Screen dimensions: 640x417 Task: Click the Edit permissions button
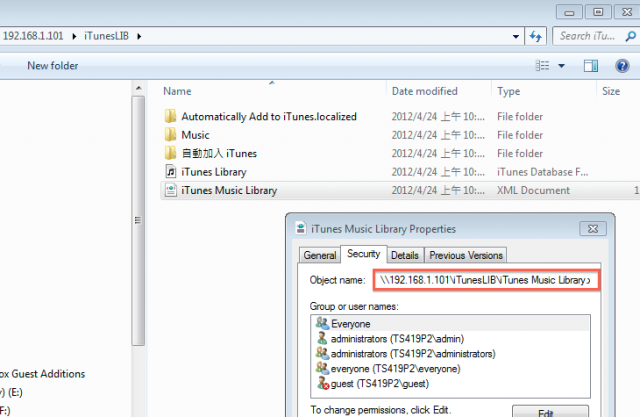(550, 411)
